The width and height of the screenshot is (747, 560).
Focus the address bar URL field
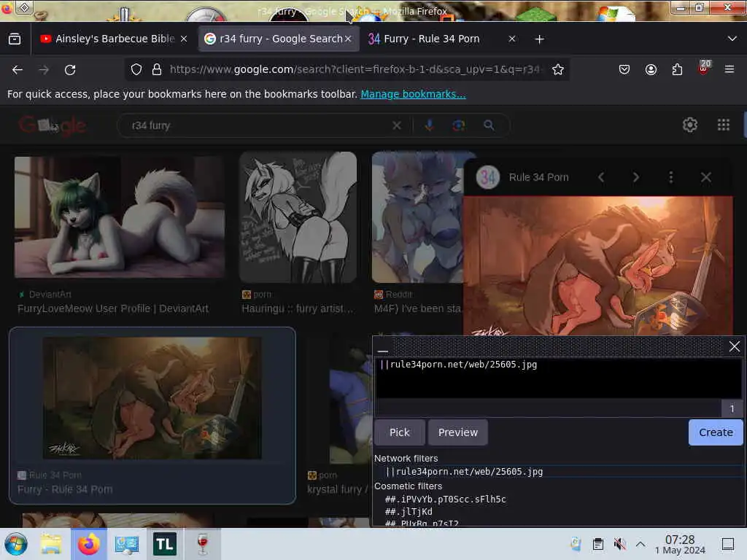(355, 69)
